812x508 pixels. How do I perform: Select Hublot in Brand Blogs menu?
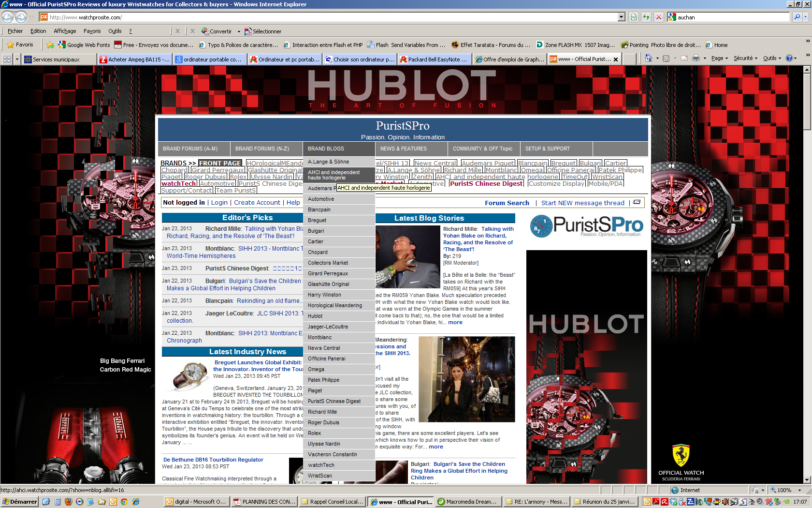pos(339,316)
